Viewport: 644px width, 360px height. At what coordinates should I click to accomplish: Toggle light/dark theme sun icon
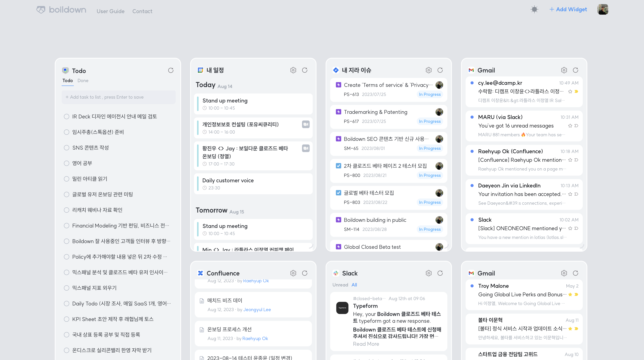point(534,10)
